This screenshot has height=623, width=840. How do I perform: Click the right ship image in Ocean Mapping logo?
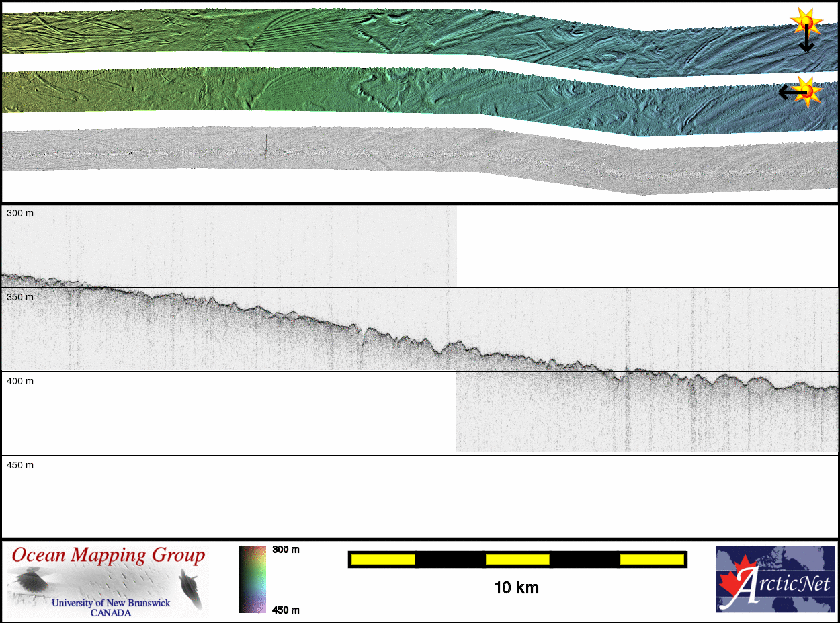(x=191, y=588)
